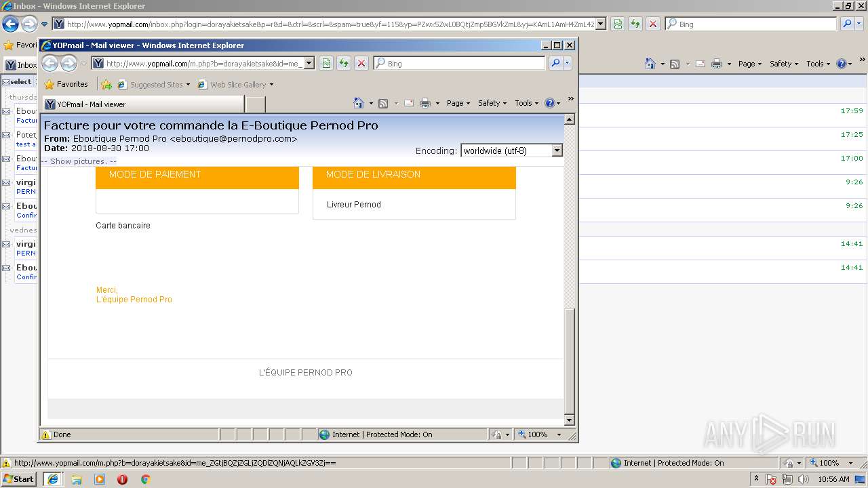The width and height of the screenshot is (868, 488).
Task: Expand toolbar overflow chevron in Mail viewer
Action: click(570, 99)
